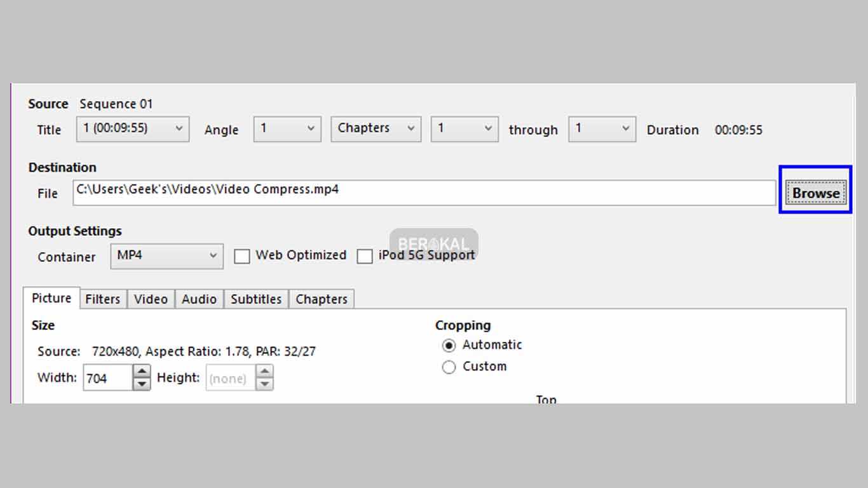This screenshot has height=488, width=868.
Task: Click the Browse button for destination
Action: [815, 193]
